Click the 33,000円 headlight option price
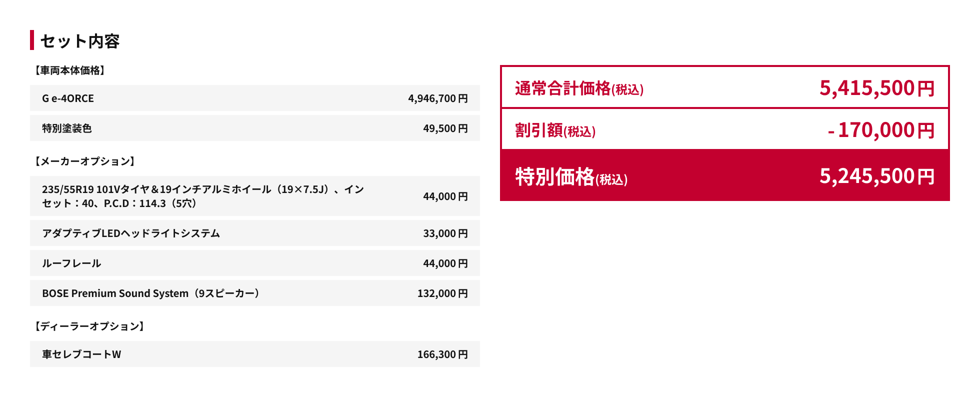This screenshot has height=397, width=980. coord(445,233)
